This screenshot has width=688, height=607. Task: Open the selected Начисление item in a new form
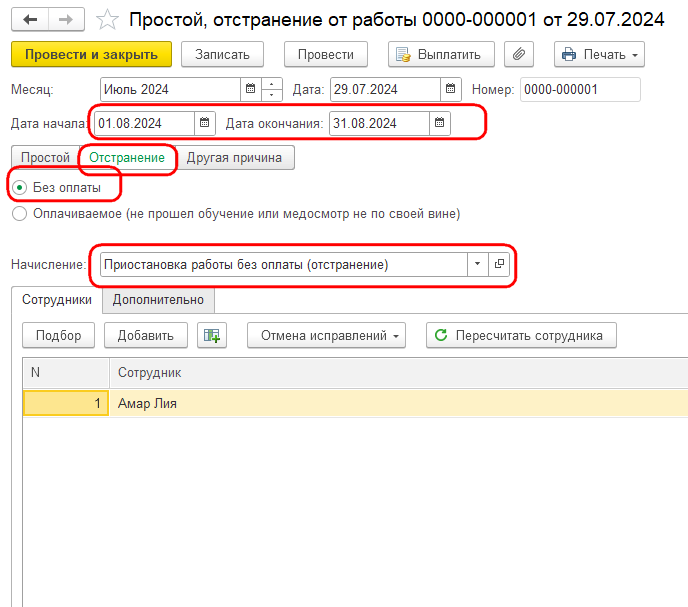(x=499, y=264)
